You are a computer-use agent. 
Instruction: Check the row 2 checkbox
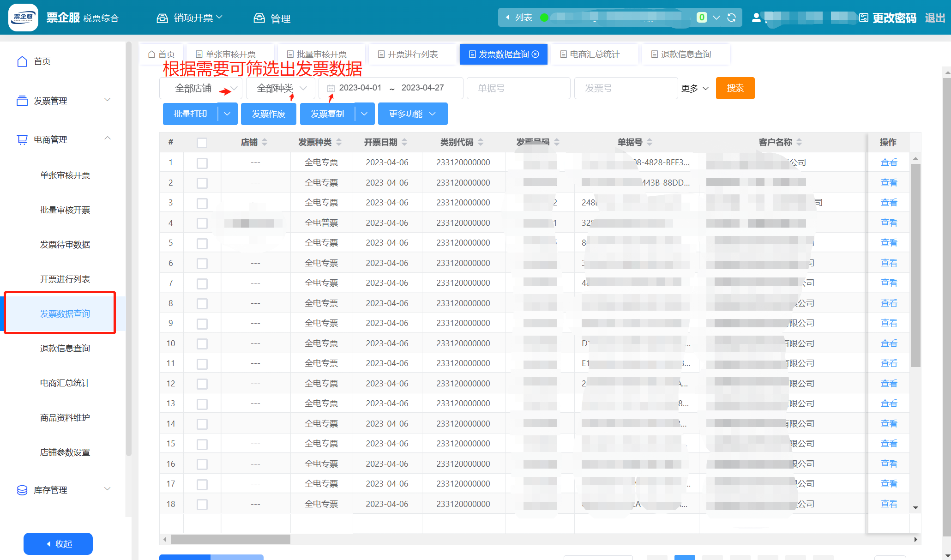coord(202,183)
